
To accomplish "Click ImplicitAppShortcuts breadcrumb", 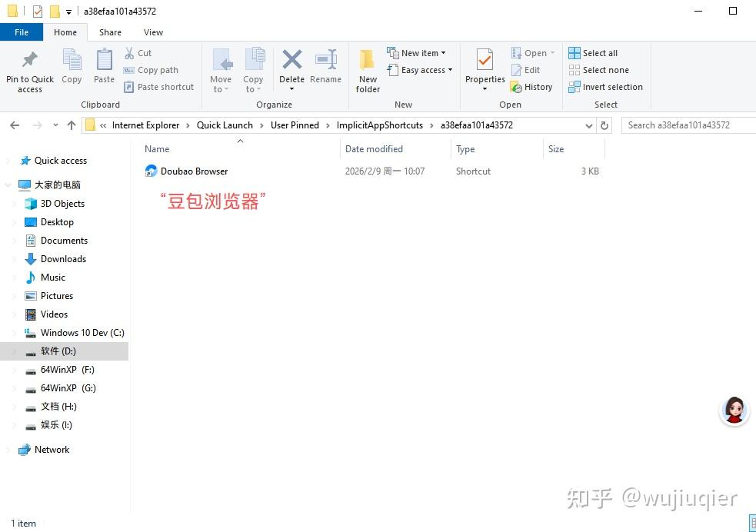I will [379, 125].
